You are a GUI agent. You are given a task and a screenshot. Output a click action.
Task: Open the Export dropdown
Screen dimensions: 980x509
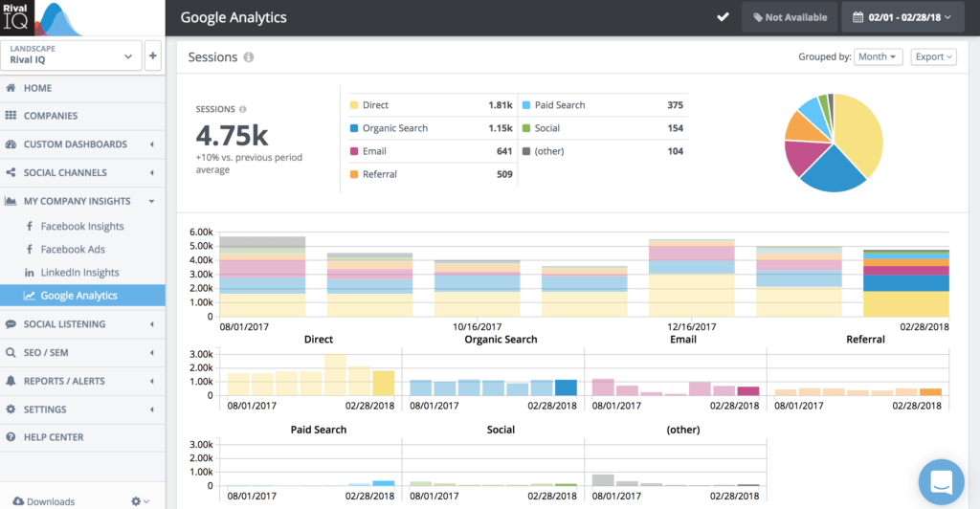pos(933,57)
